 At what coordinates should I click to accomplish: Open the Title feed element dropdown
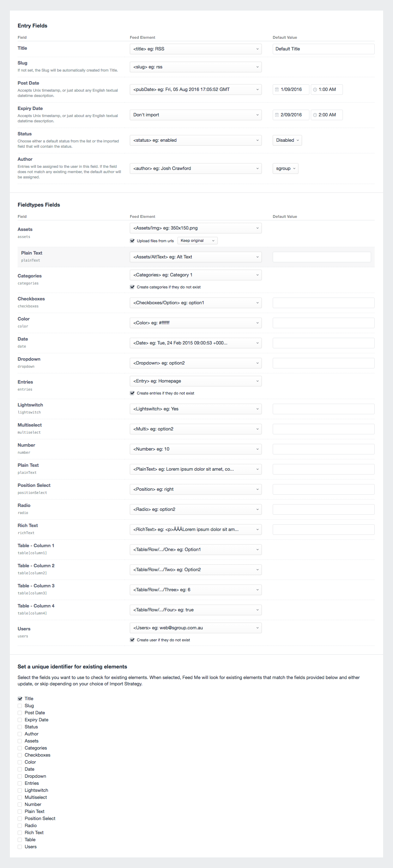coord(195,49)
